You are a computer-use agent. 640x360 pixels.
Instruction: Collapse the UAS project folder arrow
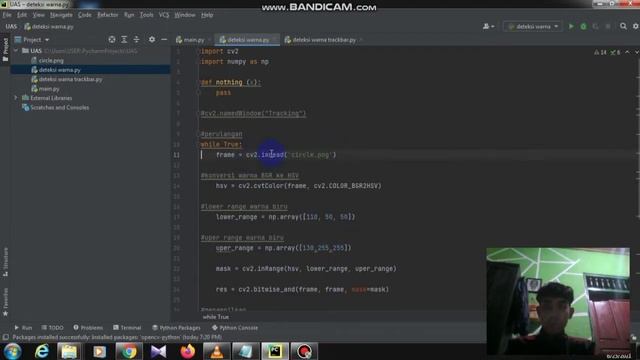coord(16,51)
